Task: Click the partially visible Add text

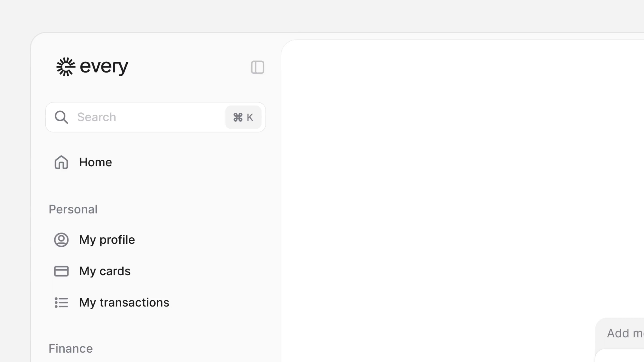Action: click(x=618, y=333)
